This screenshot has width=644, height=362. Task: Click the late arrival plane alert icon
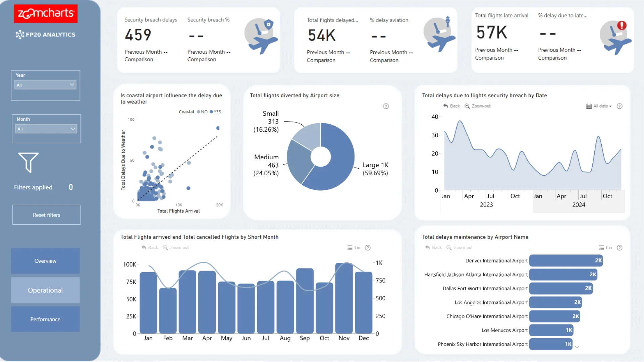pos(616,38)
